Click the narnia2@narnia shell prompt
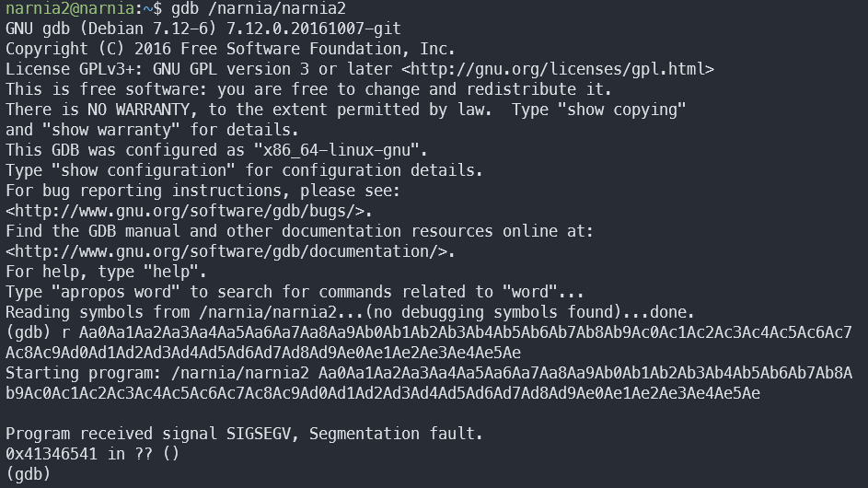This screenshot has height=488, width=868. (x=70, y=8)
